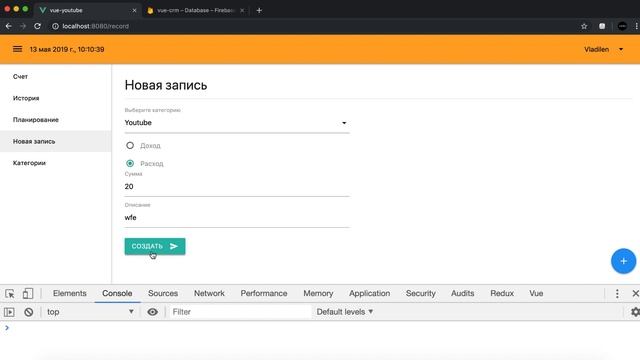
Task: Reload the current page
Action: coord(38,26)
